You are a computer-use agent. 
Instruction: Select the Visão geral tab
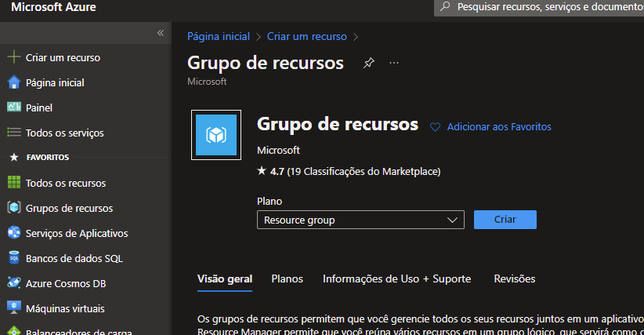pyautogui.click(x=225, y=279)
